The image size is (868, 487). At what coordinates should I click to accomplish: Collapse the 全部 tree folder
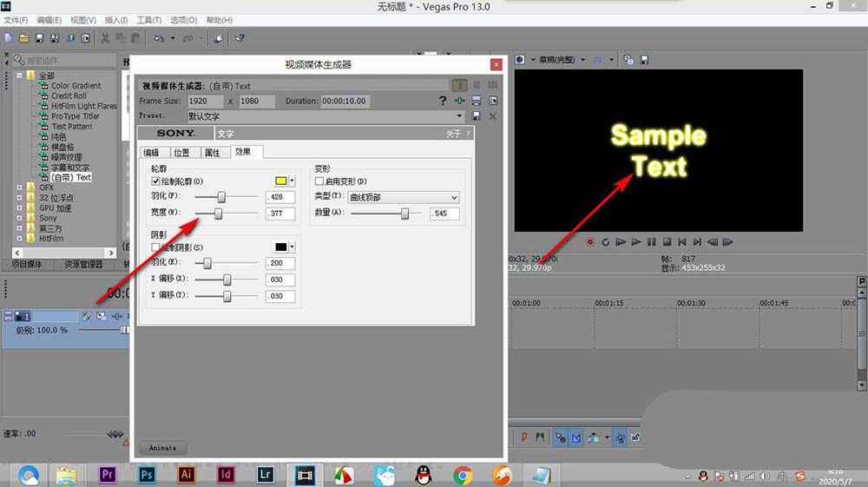tap(19, 76)
